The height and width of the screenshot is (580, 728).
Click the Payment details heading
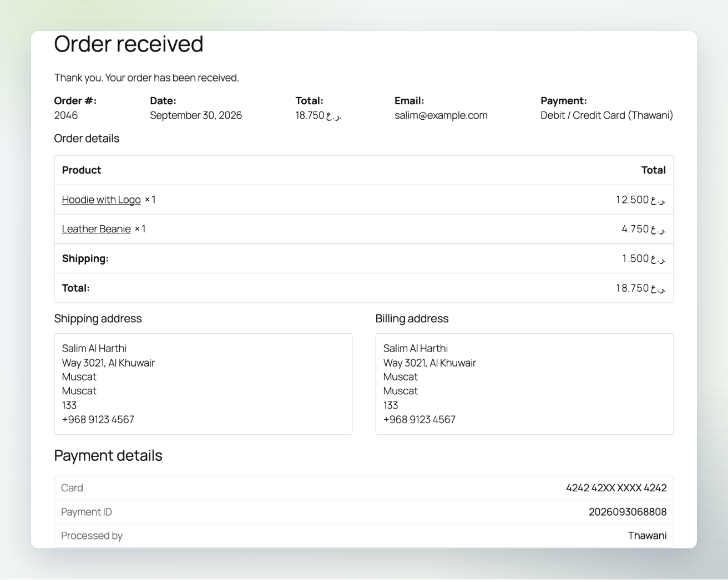[x=108, y=456]
